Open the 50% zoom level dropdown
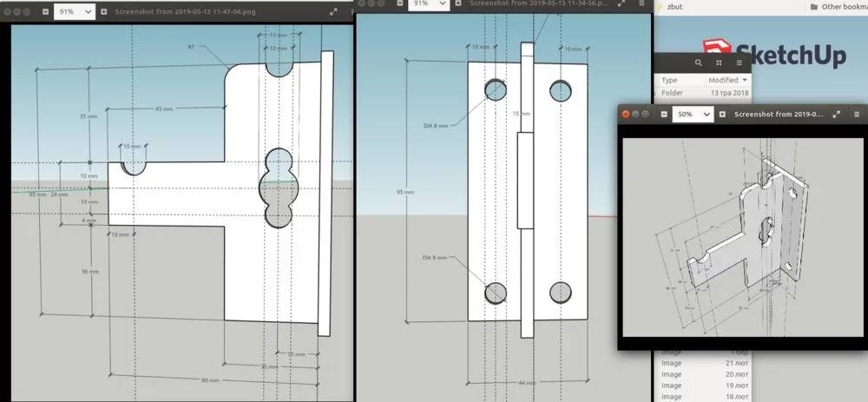The height and width of the screenshot is (402, 868). pos(693,114)
